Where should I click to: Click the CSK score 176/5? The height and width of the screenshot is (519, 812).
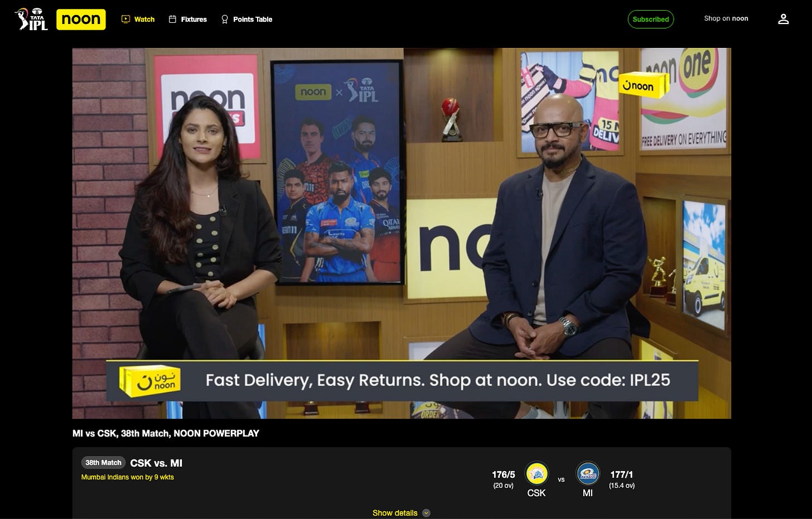(x=504, y=474)
